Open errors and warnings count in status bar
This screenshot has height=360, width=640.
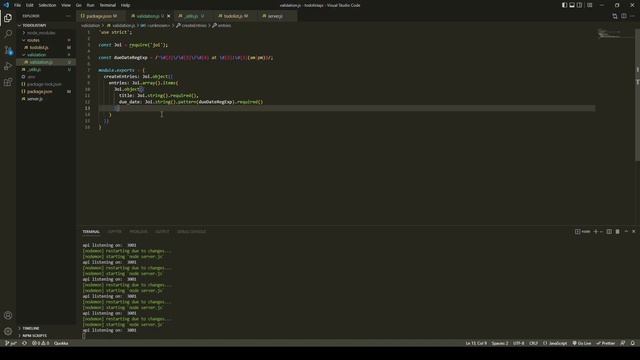tap(40, 343)
